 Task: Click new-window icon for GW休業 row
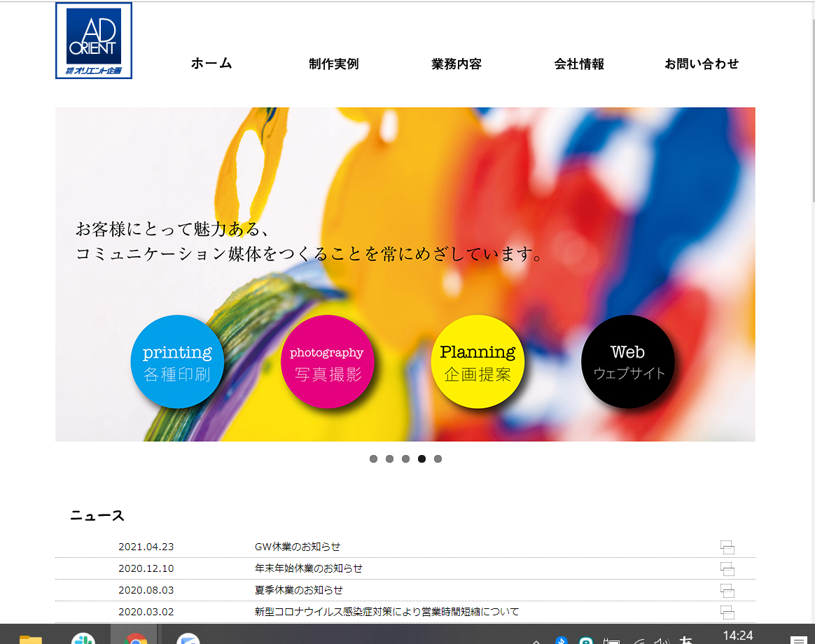(727, 547)
